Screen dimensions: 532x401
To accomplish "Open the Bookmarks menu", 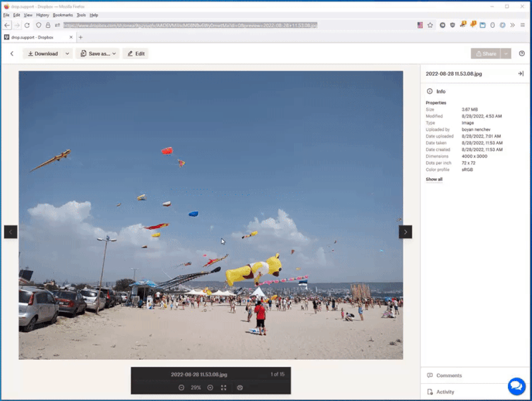I will [63, 15].
